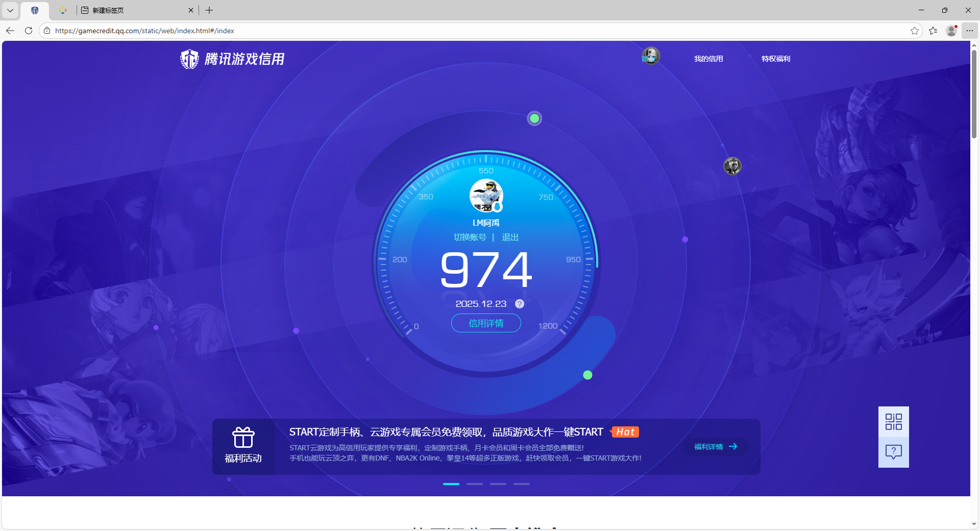
Task: Click 切换账号 to switch accounts
Action: tap(470, 237)
